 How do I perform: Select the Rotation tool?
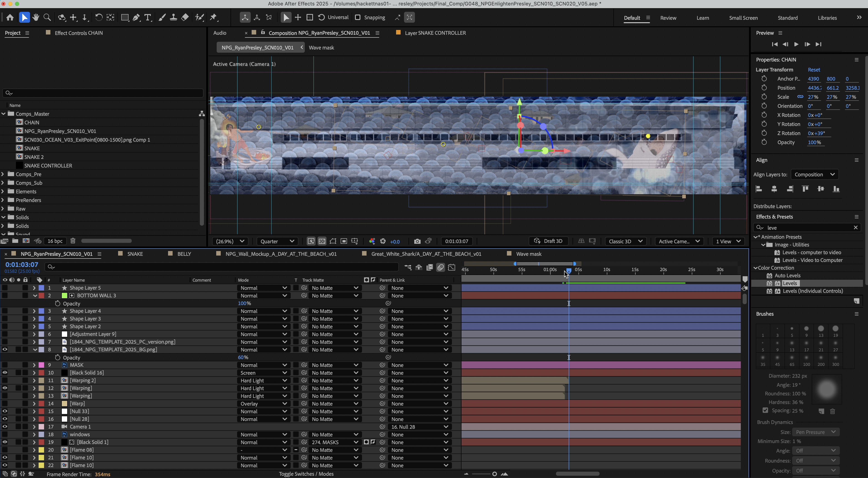pyautogui.click(x=98, y=17)
